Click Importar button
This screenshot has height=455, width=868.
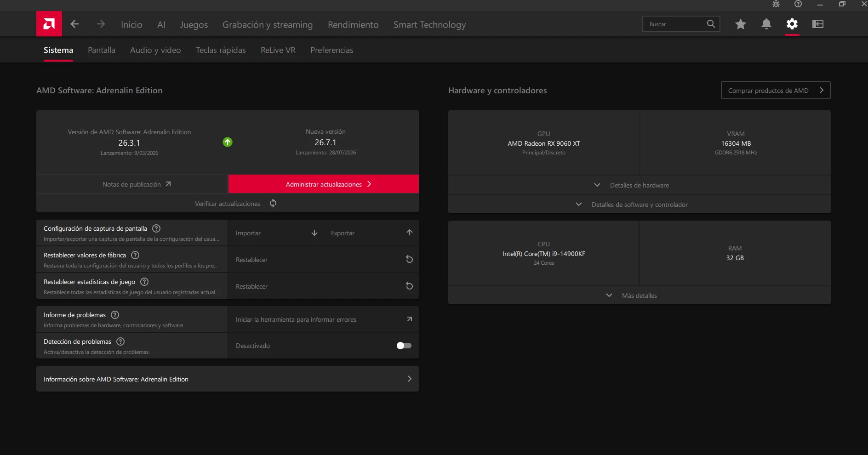tap(277, 233)
